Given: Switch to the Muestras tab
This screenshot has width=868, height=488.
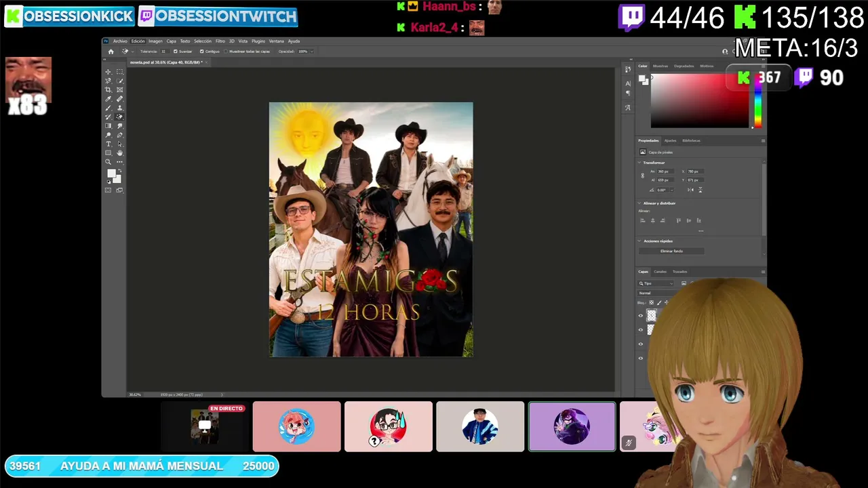Looking at the screenshot, I should 660,66.
